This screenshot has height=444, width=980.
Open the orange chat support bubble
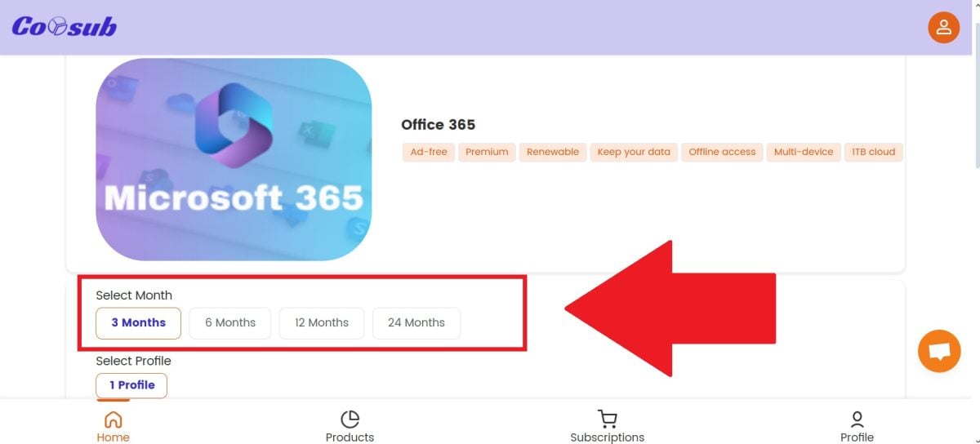[939, 351]
